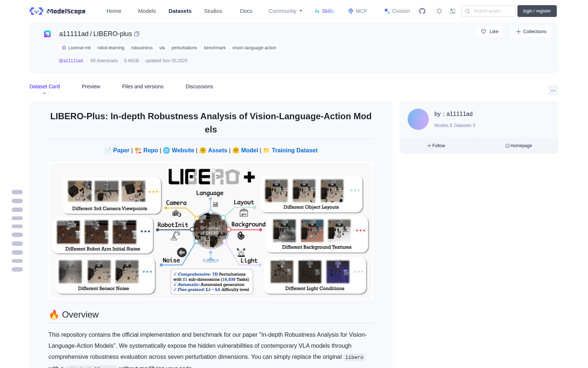Click the 'by : a11111ad' author name

[453, 114]
